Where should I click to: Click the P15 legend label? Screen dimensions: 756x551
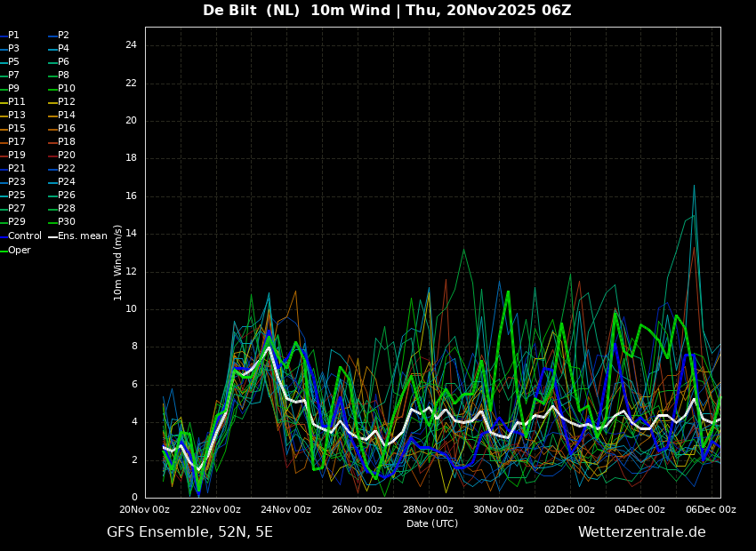12,129
